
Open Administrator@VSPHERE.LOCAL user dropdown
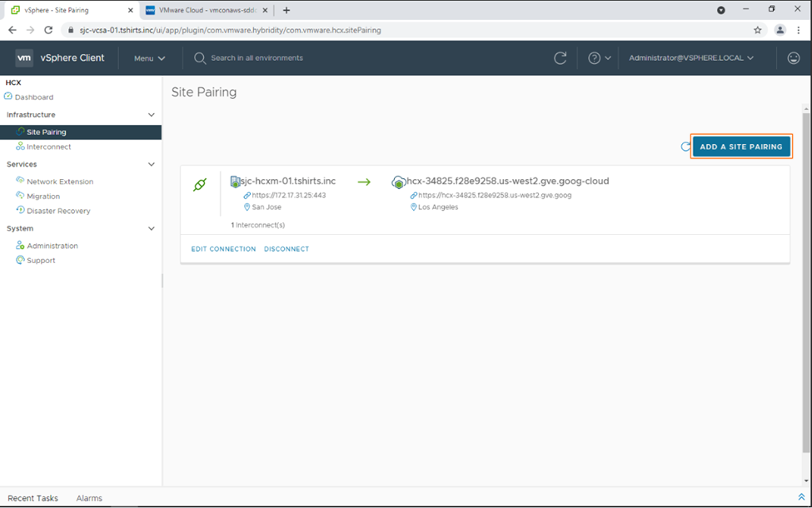(x=691, y=58)
